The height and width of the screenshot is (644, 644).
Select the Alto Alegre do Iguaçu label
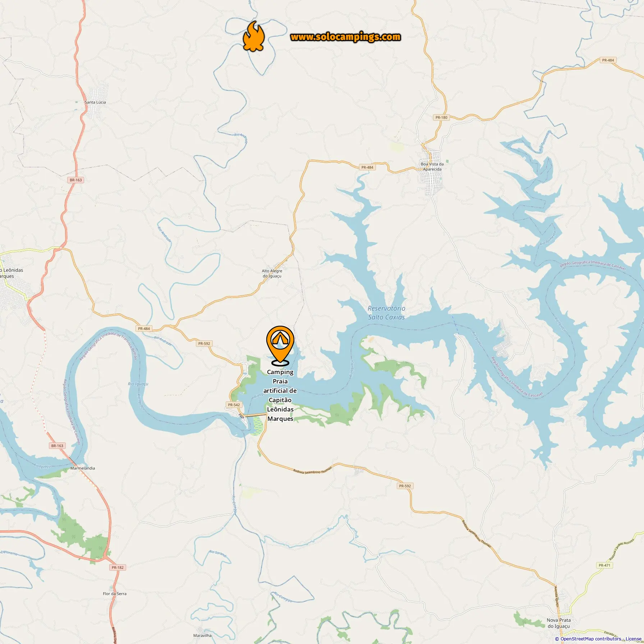point(272,273)
